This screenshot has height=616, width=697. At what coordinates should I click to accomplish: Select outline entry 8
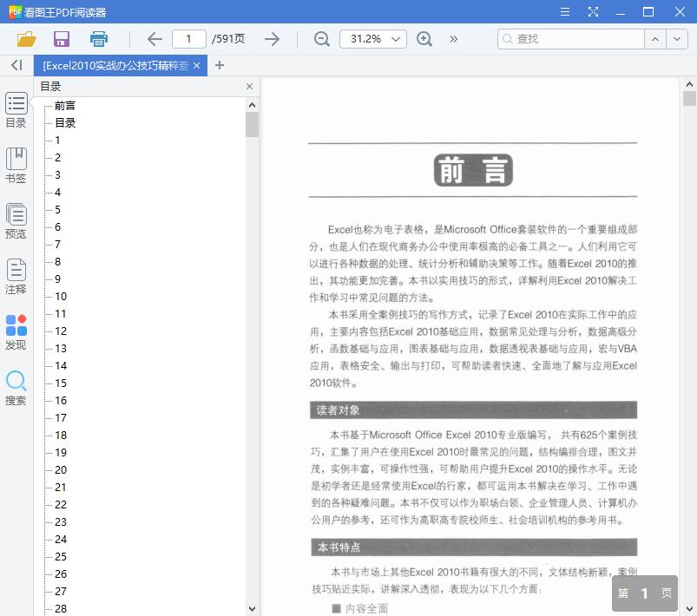58,262
